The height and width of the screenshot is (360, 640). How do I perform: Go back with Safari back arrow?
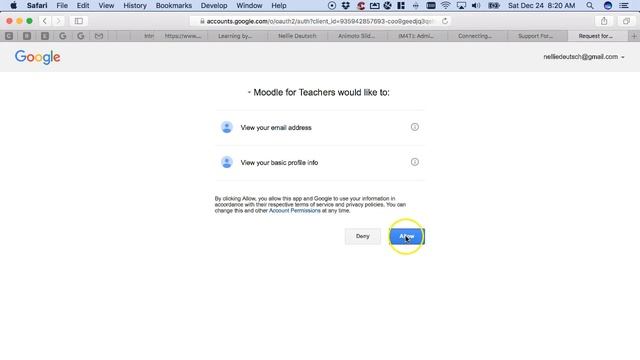pyautogui.click(x=44, y=21)
